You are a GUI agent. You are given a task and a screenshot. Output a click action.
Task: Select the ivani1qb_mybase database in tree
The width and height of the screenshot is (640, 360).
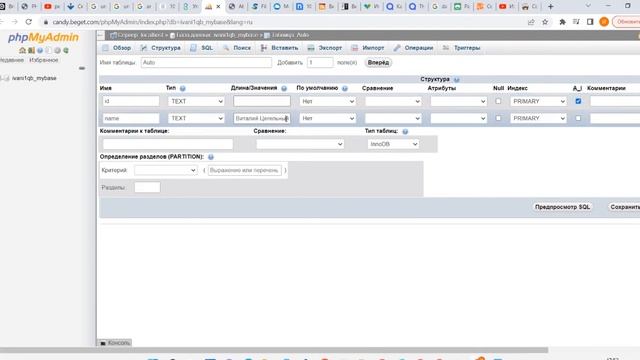tap(34, 78)
